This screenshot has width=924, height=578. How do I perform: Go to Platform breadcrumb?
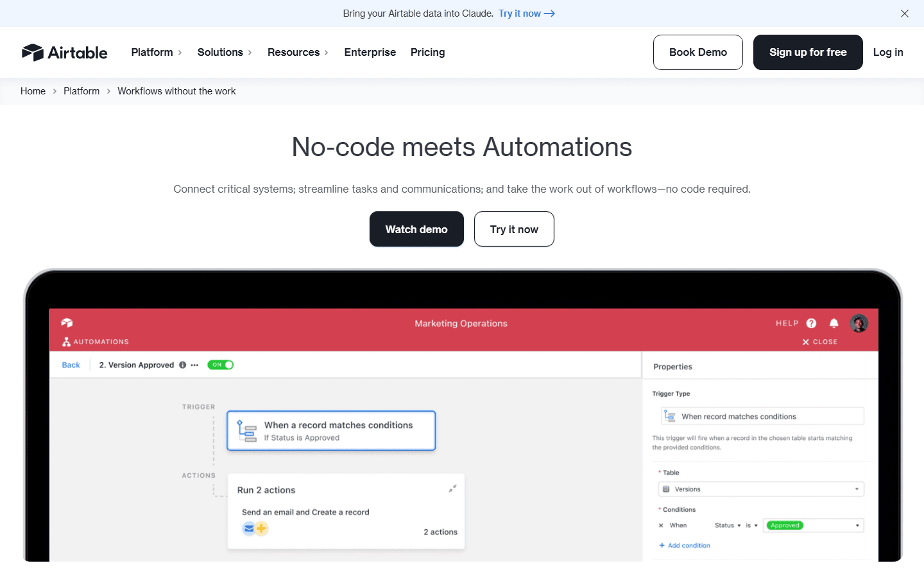click(x=81, y=91)
